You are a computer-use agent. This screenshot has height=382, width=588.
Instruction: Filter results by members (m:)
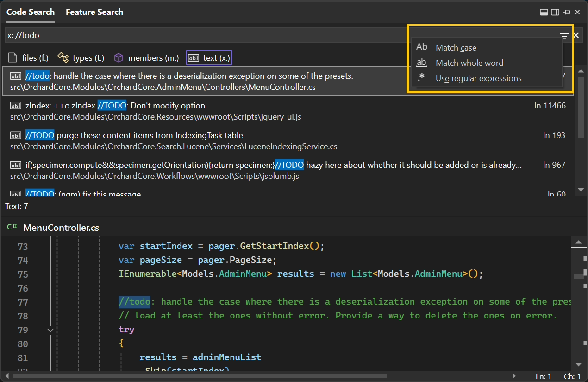click(146, 58)
